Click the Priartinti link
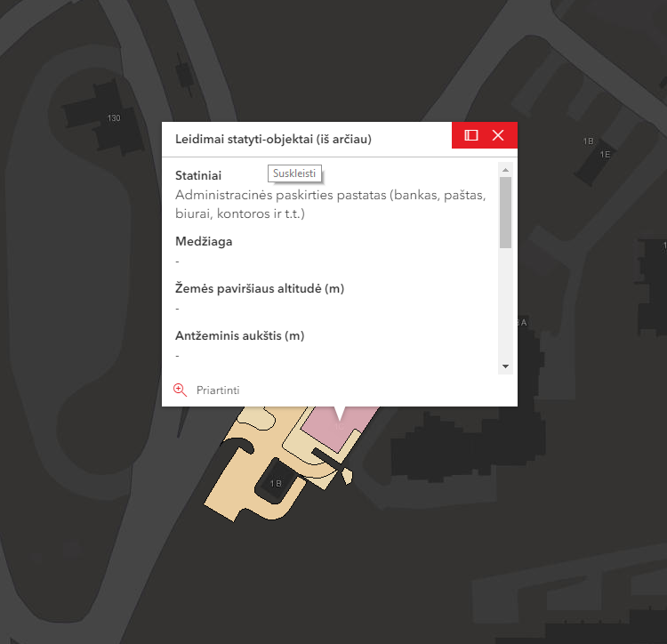Viewport: 667px width, 644px height. coord(218,390)
